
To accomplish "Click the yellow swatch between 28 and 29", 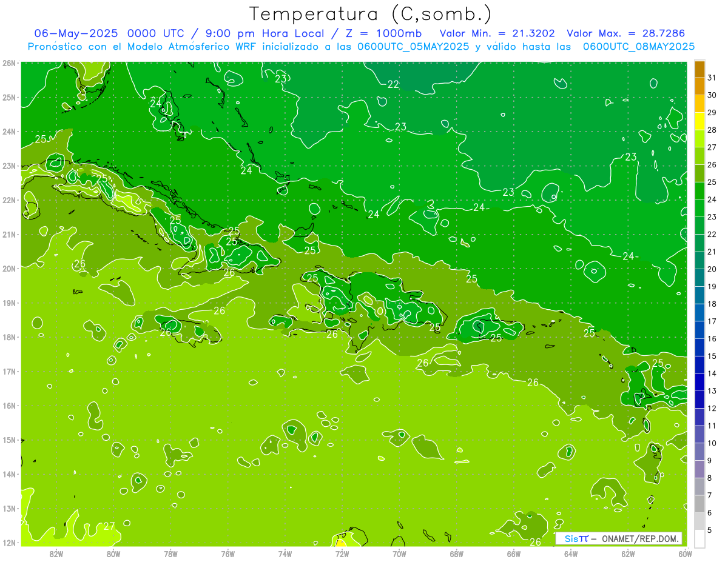I will (699, 121).
